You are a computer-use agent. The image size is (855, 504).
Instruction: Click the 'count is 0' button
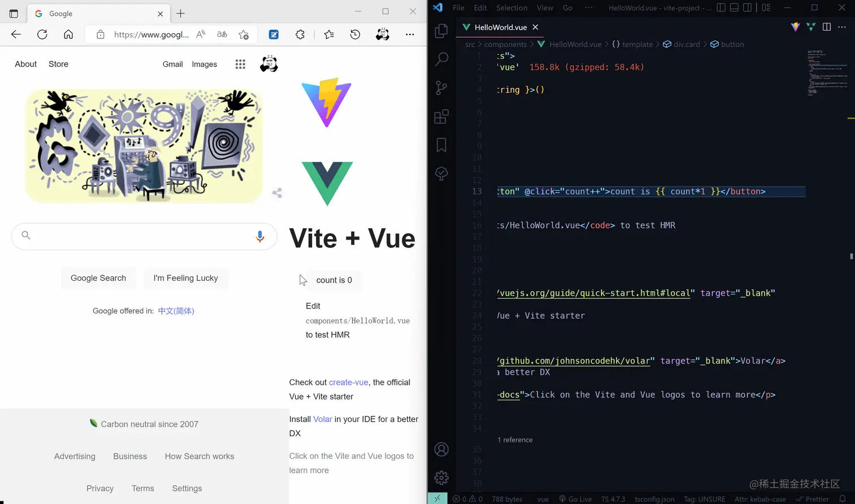coord(334,280)
